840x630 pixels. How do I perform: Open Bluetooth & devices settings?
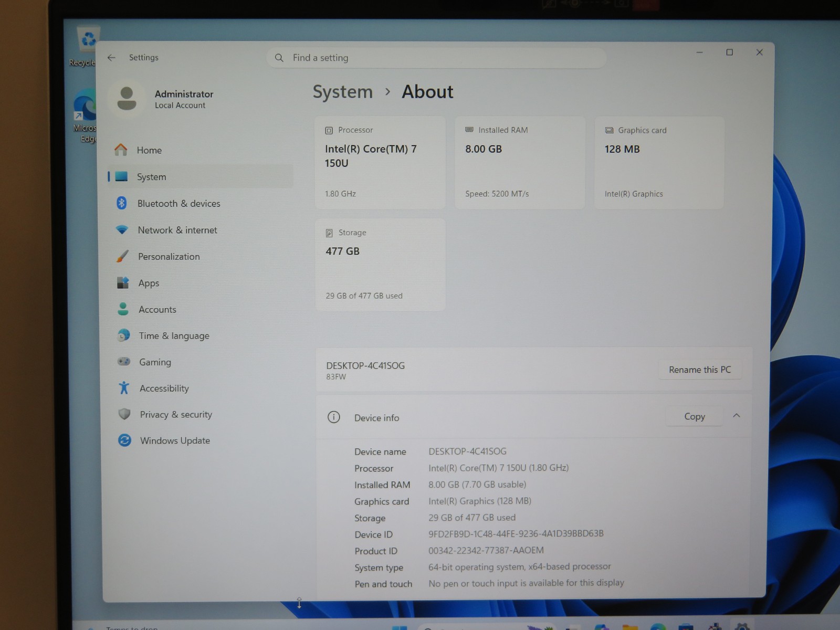(x=200, y=203)
